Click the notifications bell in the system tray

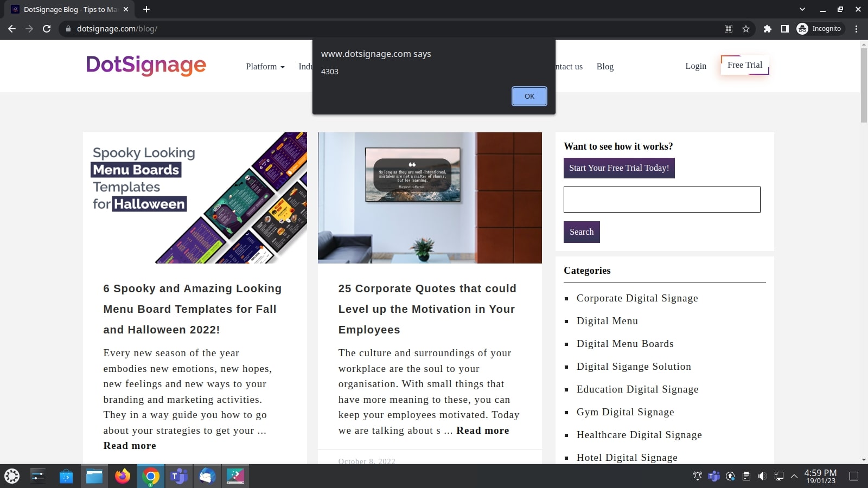[696, 476]
